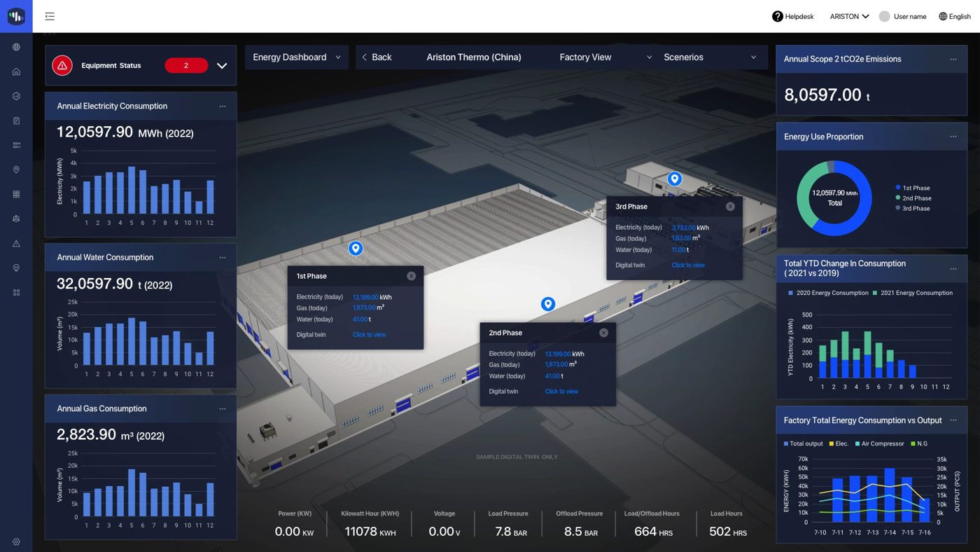Click the red Equipment Status warning icon
Screen dimensions: 980x552
pos(62,65)
